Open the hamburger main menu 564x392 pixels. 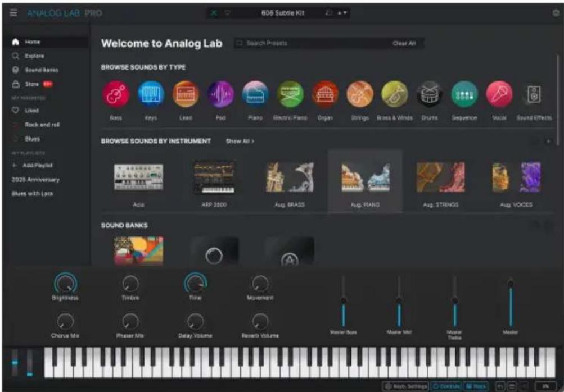click(x=13, y=13)
